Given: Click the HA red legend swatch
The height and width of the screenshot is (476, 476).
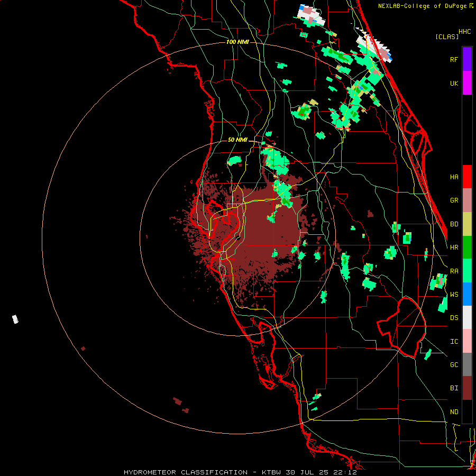Looking at the screenshot, I should pos(467,177).
